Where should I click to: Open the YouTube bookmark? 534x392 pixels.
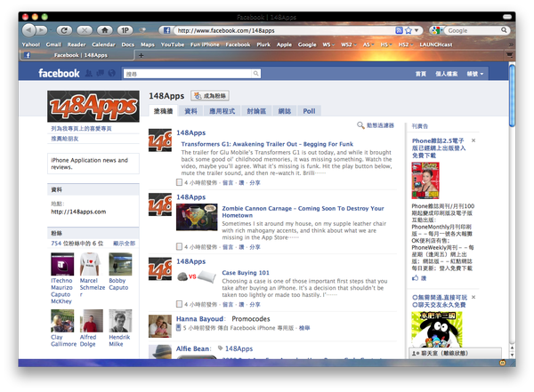pyautogui.click(x=173, y=44)
